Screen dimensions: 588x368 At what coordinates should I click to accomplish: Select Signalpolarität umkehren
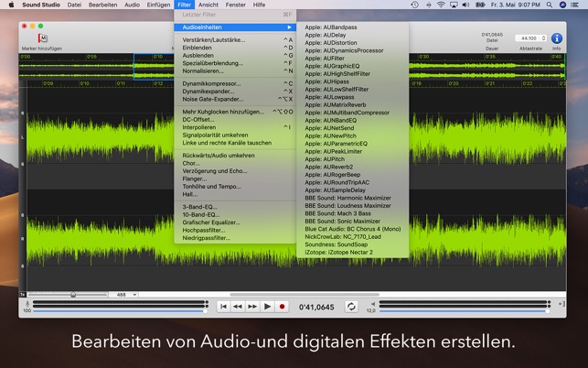pyautogui.click(x=235, y=135)
